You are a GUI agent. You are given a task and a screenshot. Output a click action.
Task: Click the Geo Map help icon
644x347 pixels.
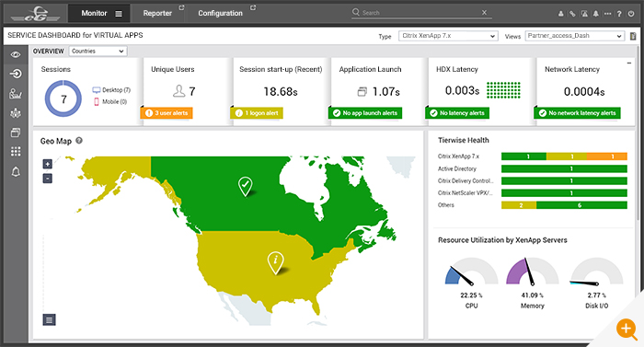[79, 140]
